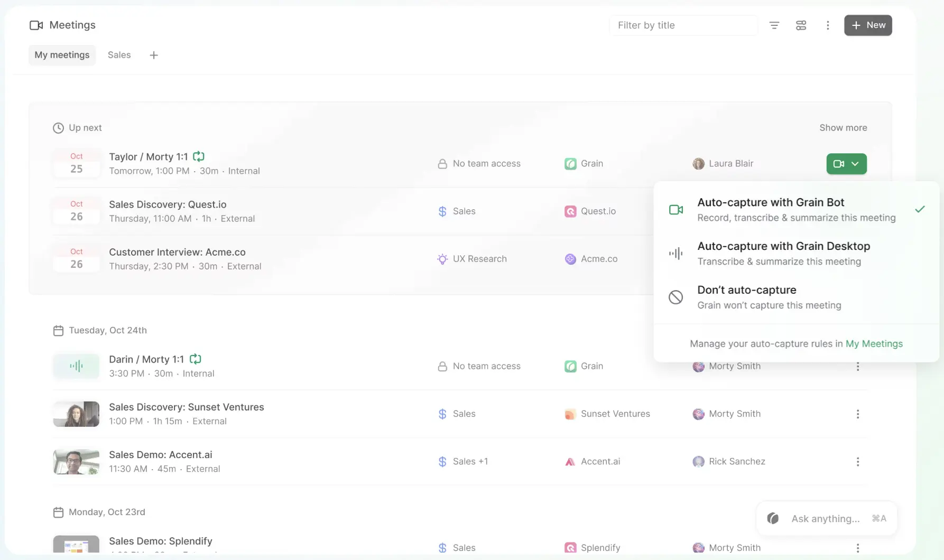Open the header three-dot more menu
The width and height of the screenshot is (944, 560).
[x=828, y=25]
